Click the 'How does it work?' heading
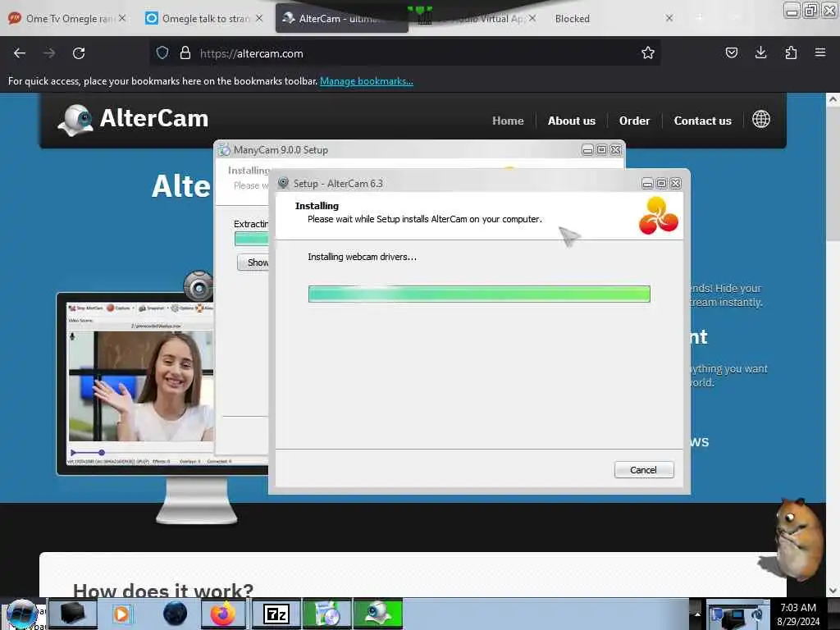Screen dimensions: 840x630 click(x=163, y=591)
